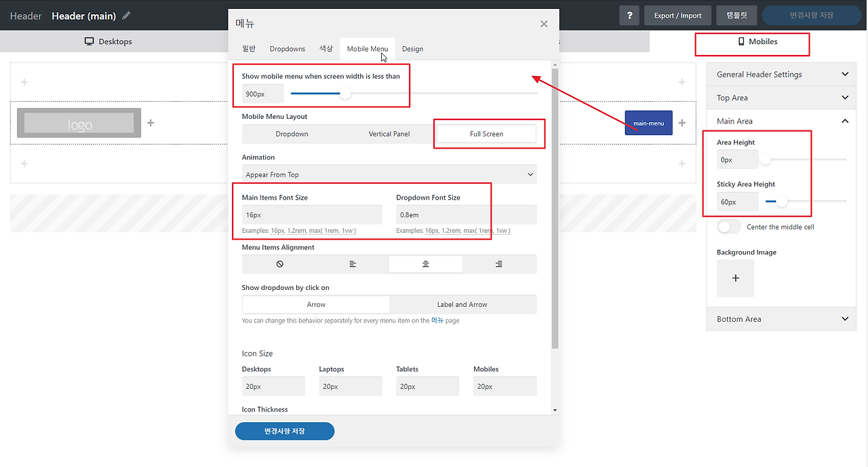
Task: Add a Background Image with plus box
Action: 735,278
